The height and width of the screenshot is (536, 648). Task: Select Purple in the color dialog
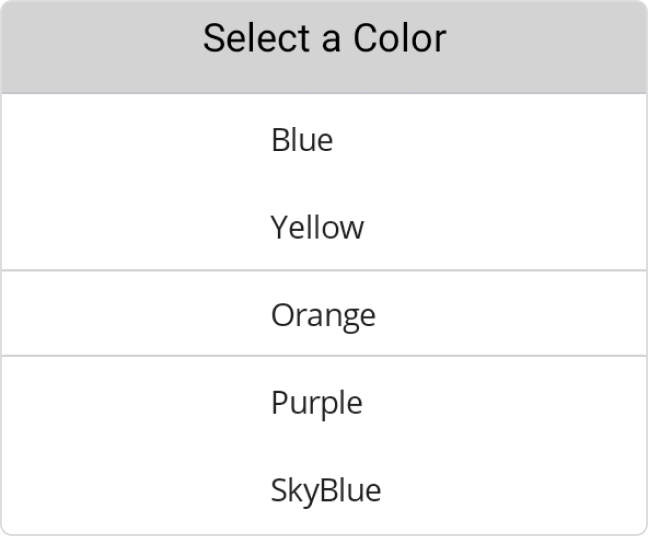point(316,403)
